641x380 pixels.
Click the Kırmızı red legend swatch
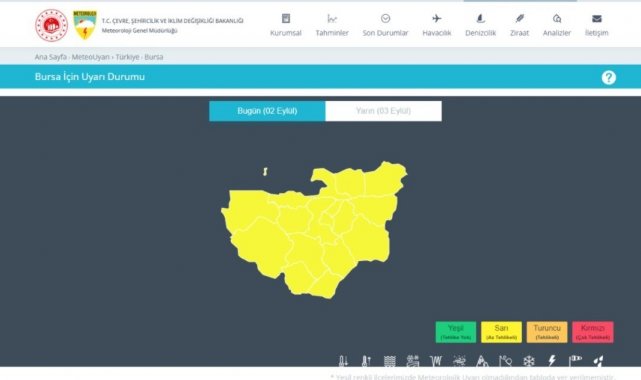(593, 332)
